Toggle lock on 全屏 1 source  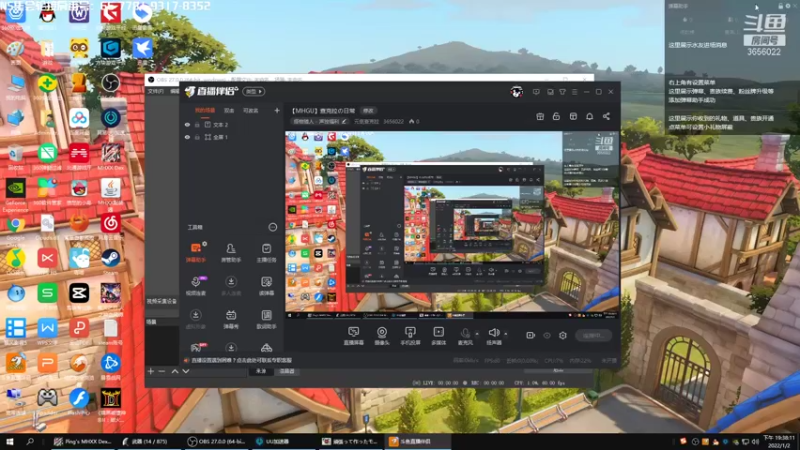197,137
